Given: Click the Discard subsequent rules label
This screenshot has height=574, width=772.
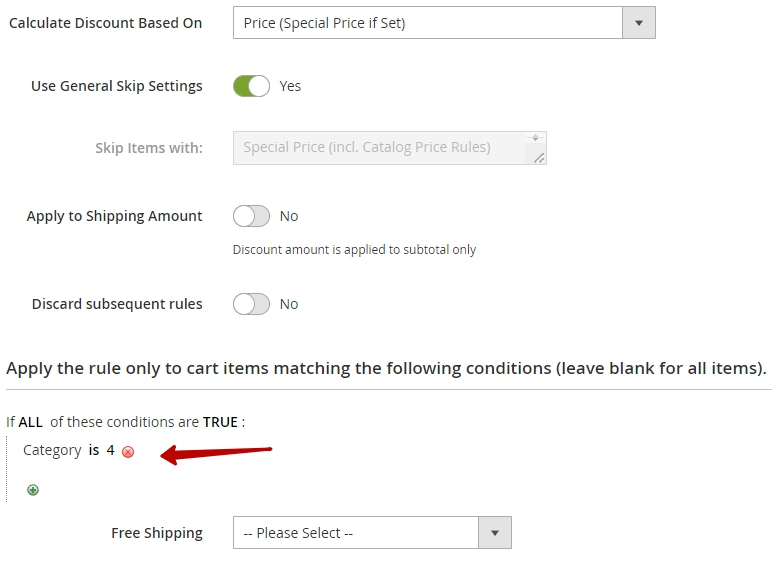Looking at the screenshot, I should tap(117, 304).
